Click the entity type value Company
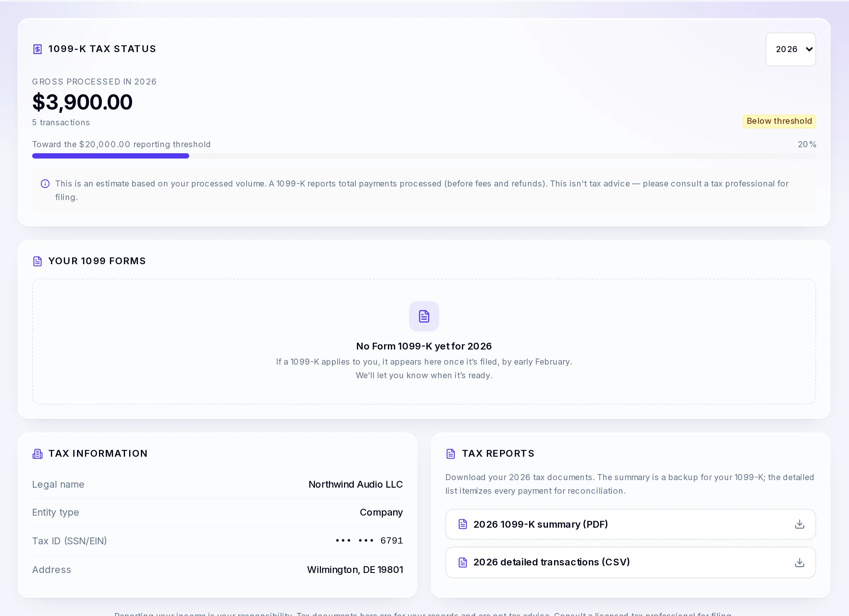The width and height of the screenshot is (849, 616). 381,512
